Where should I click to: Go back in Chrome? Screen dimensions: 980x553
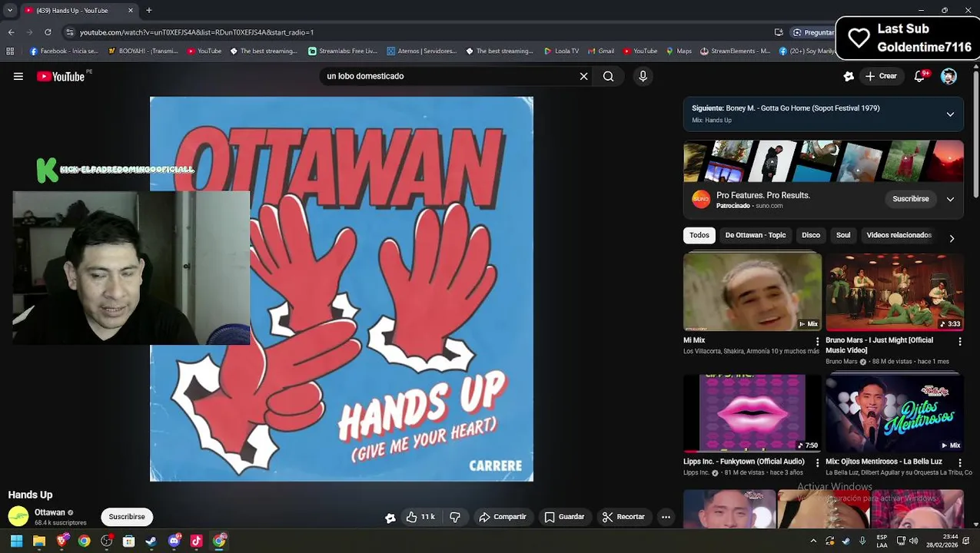12,32
